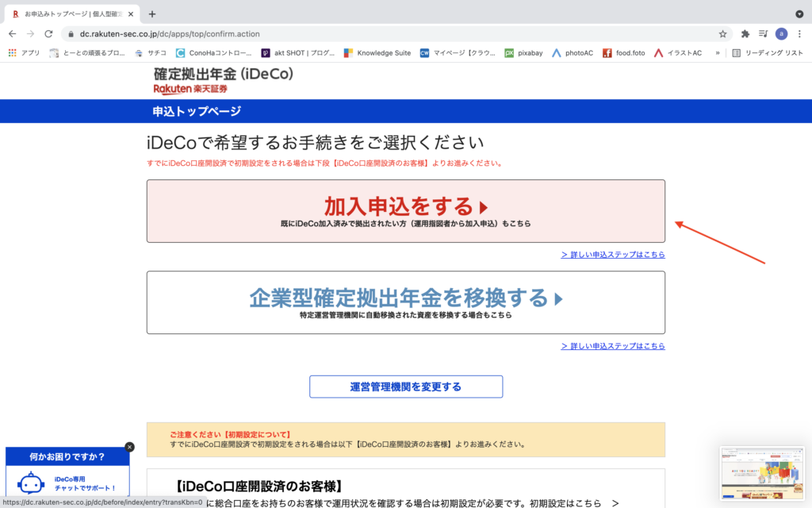Open the media control icon in toolbar
The width and height of the screenshot is (812, 508).
763,34
